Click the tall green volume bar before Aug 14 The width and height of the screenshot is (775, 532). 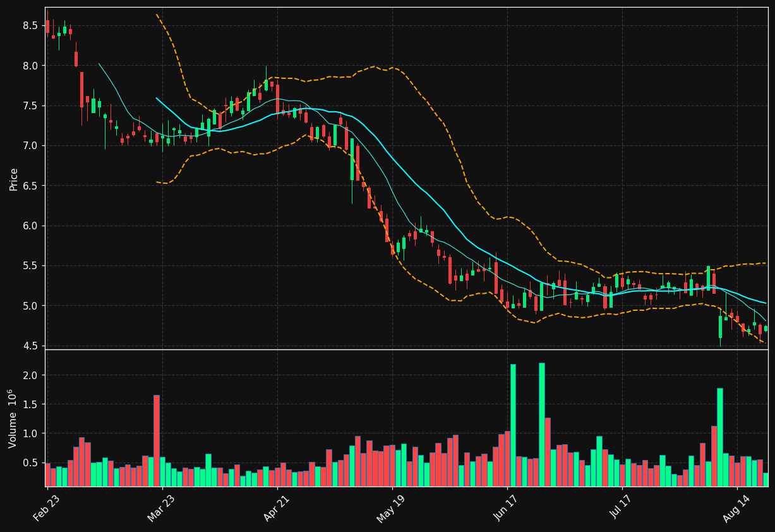719,437
